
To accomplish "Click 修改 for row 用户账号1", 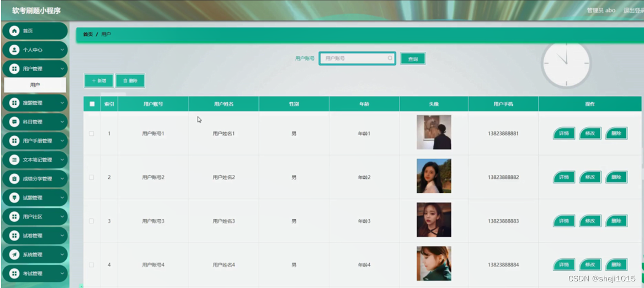I will [590, 133].
